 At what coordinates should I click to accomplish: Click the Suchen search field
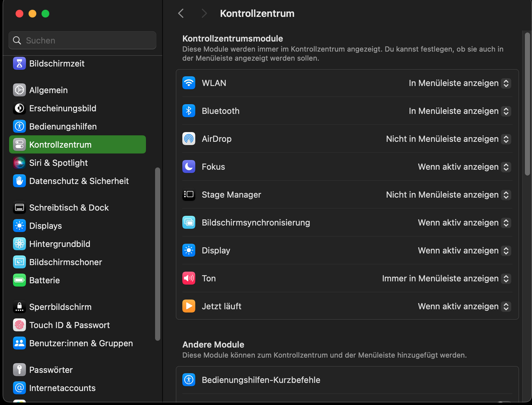pyautogui.click(x=82, y=40)
